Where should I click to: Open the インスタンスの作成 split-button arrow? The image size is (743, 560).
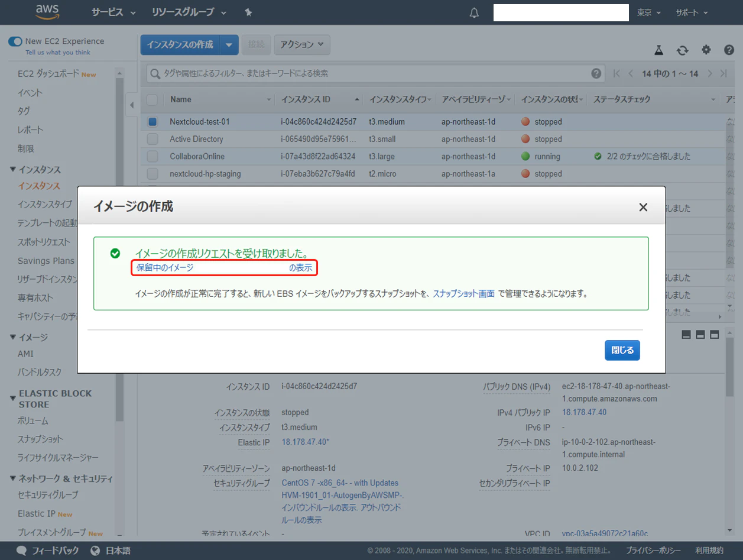pyautogui.click(x=229, y=45)
